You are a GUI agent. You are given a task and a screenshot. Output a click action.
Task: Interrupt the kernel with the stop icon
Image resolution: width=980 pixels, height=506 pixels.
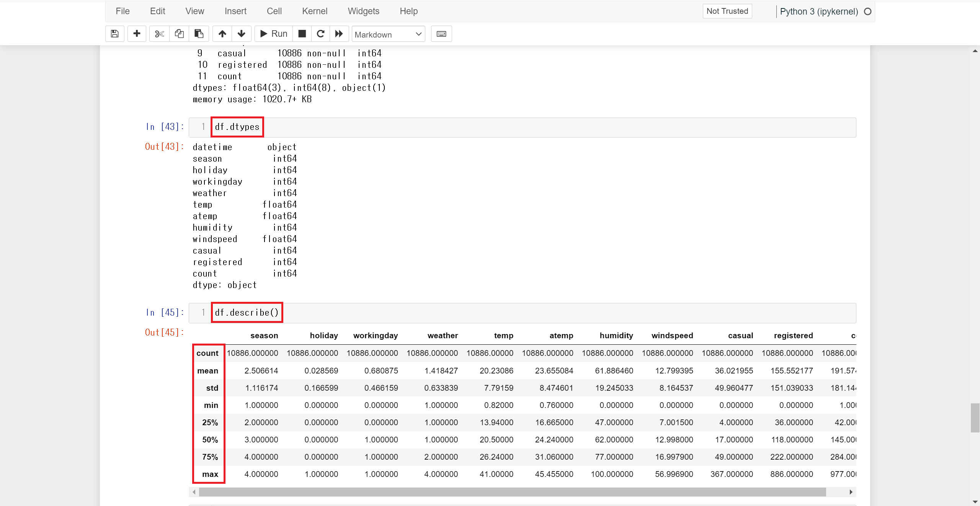click(x=302, y=34)
